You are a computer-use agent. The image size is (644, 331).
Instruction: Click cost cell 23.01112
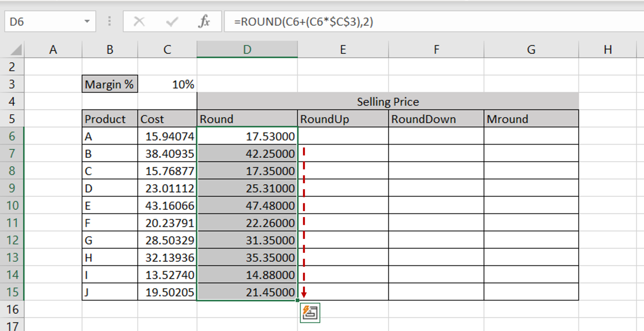click(167, 188)
